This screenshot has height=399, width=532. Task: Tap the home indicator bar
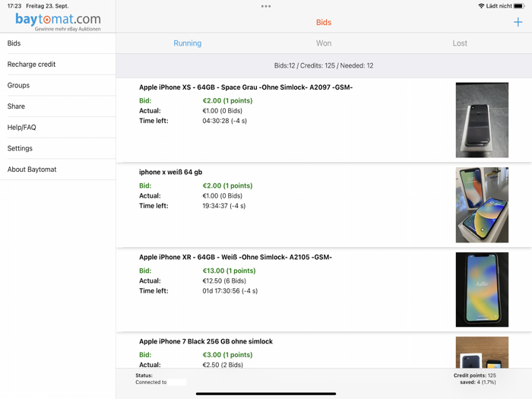(266, 394)
